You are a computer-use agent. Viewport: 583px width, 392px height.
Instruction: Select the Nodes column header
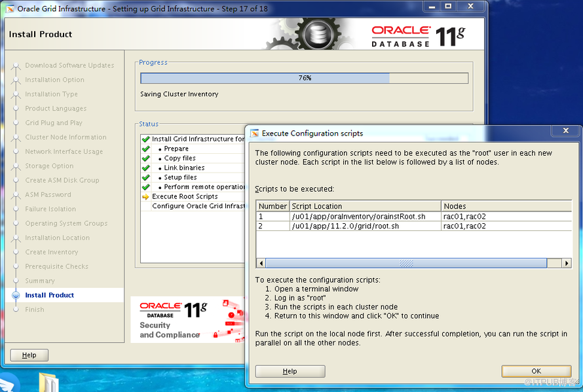pos(506,206)
